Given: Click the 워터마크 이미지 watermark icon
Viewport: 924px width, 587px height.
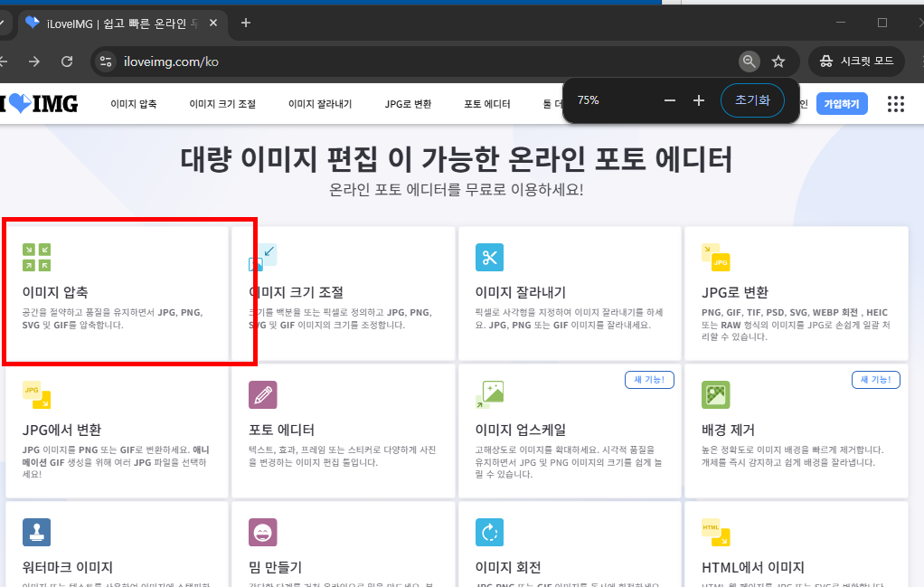Looking at the screenshot, I should (x=36, y=532).
